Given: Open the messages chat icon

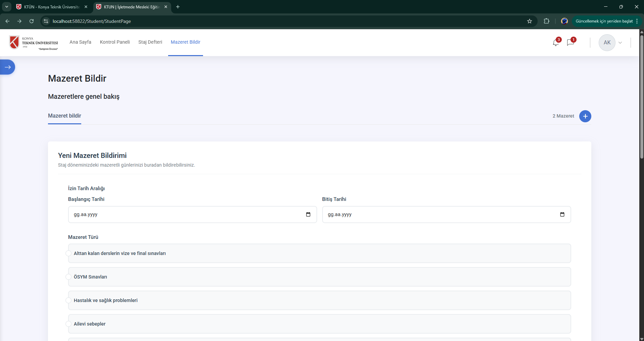Looking at the screenshot, I should [x=571, y=43].
